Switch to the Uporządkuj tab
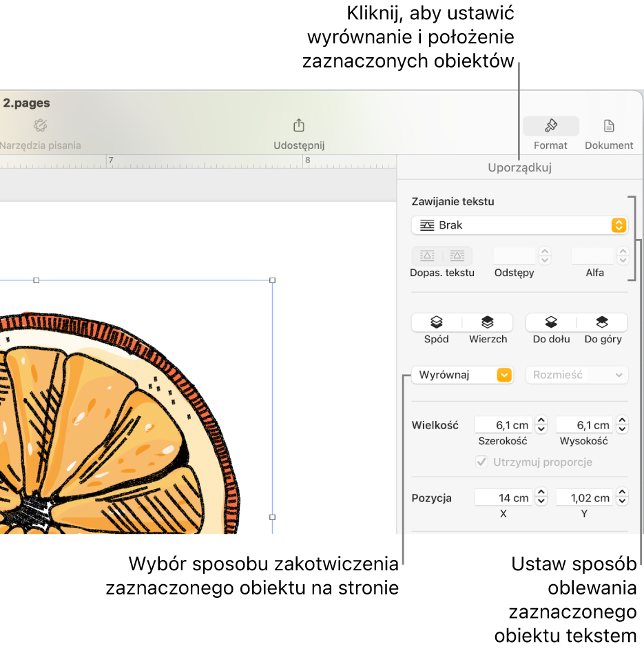The image size is (644, 653). tap(519, 167)
